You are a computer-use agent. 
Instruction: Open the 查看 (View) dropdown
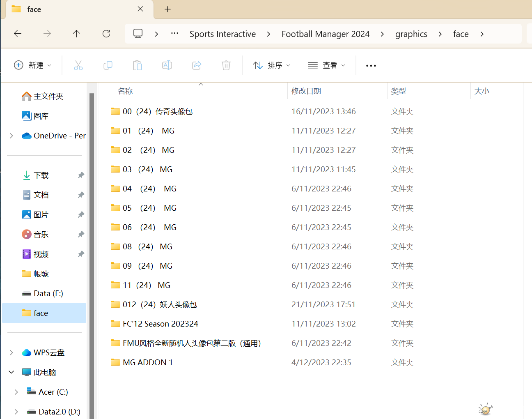point(326,65)
